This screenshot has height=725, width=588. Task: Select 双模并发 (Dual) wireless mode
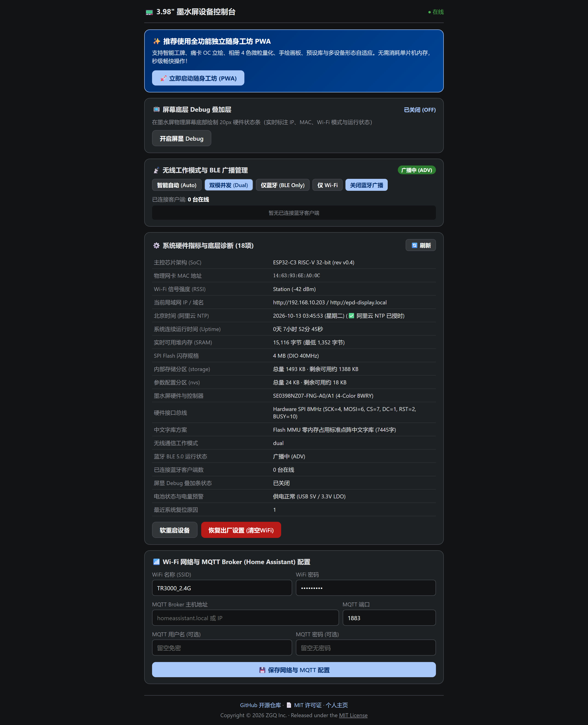228,185
